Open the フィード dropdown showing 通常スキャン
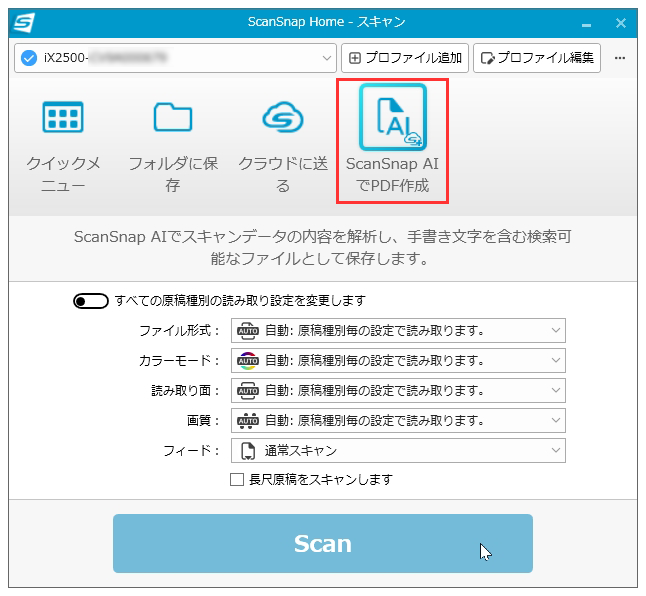Viewport: 646px width, 596px height. 398,451
